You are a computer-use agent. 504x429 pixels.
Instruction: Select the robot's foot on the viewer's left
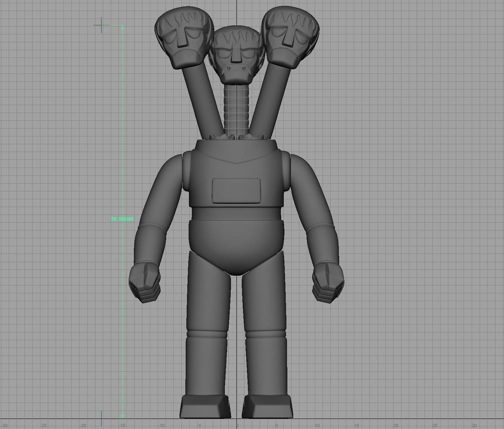tap(205, 407)
